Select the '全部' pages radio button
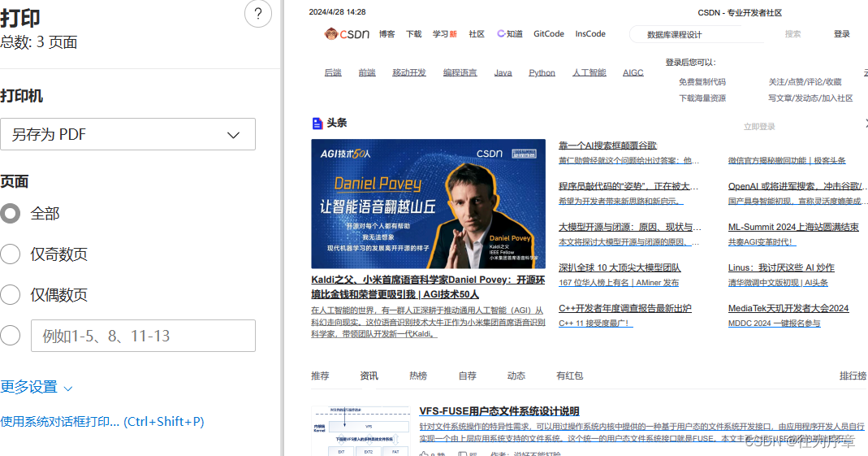The height and width of the screenshot is (456, 868). pyautogui.click(x=10, y=213)
